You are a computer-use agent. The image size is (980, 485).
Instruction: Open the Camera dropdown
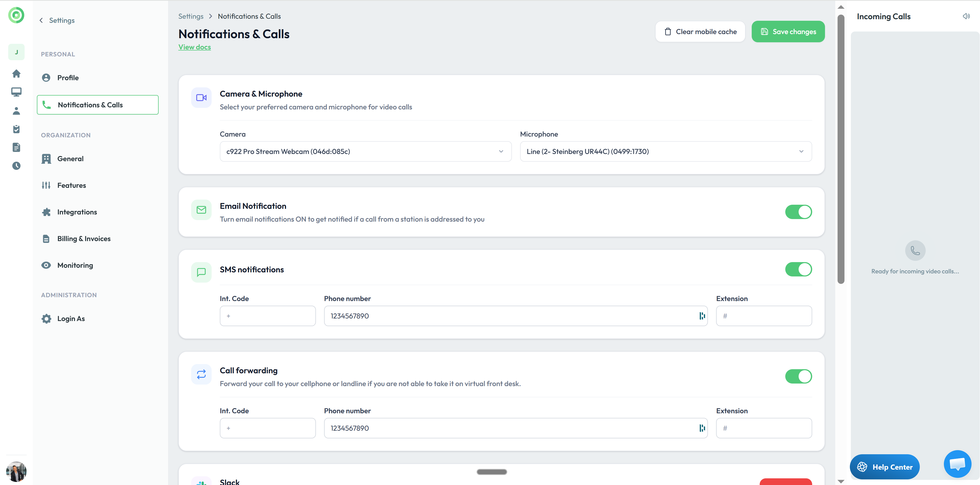click(x=365, y=151)
